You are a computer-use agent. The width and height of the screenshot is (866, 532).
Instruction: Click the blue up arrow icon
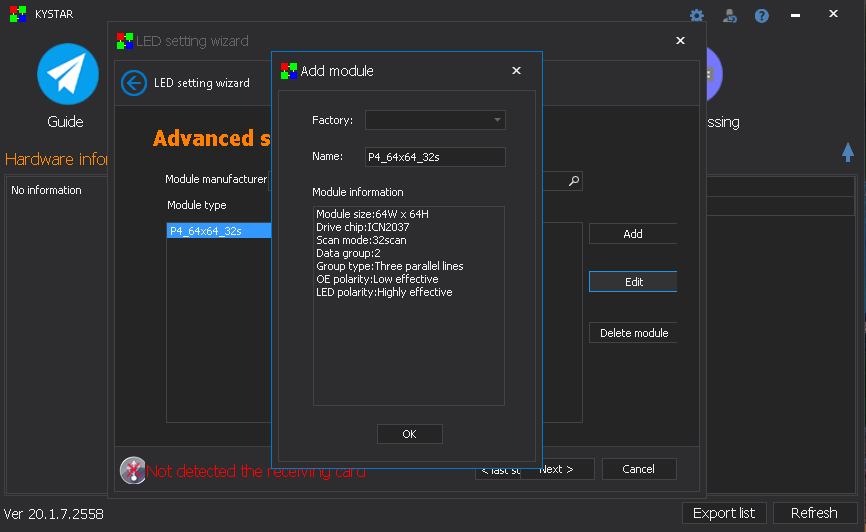(x=848, y=152)
